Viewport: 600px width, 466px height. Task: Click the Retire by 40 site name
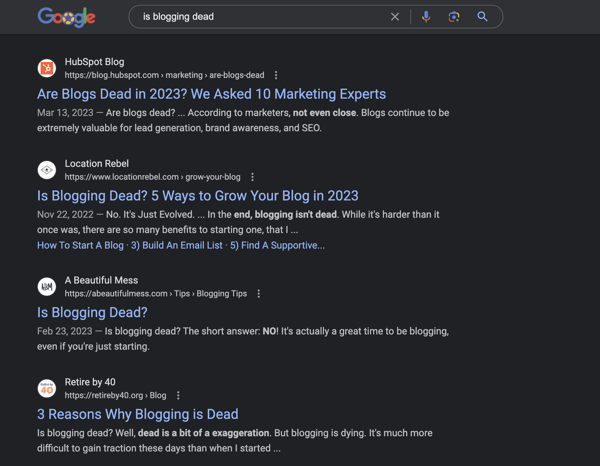90,382
